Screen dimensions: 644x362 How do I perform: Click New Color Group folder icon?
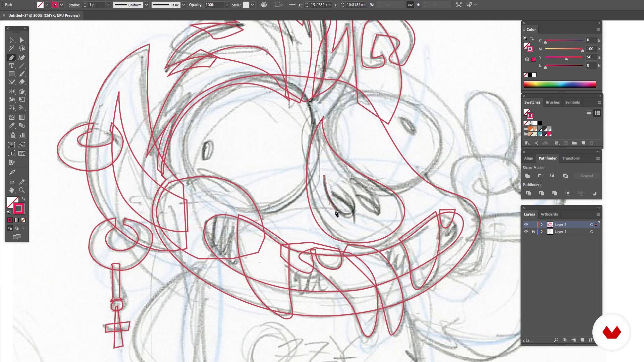pos(574,143)
